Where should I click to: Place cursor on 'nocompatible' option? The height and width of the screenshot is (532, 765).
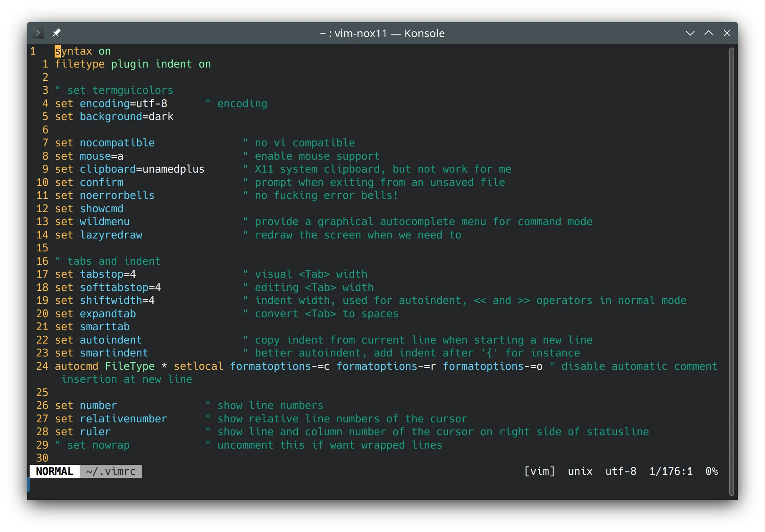point(117,143)
